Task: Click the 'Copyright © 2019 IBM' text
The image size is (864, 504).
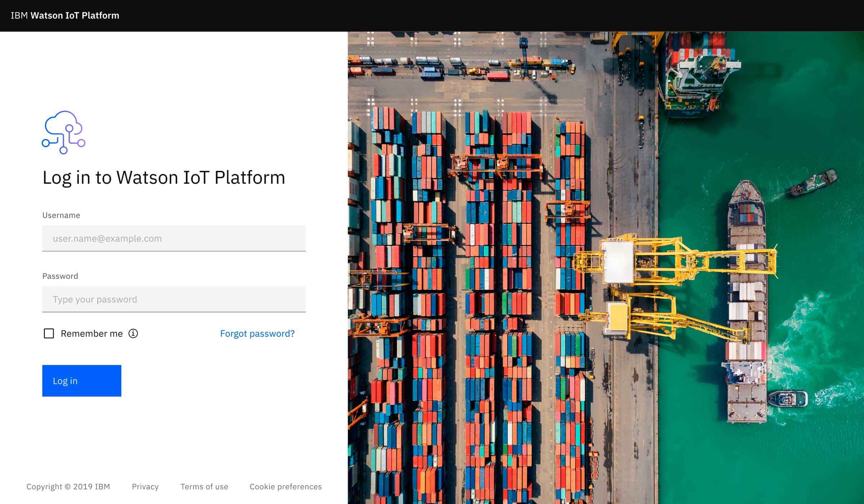Action: [68, 486]
